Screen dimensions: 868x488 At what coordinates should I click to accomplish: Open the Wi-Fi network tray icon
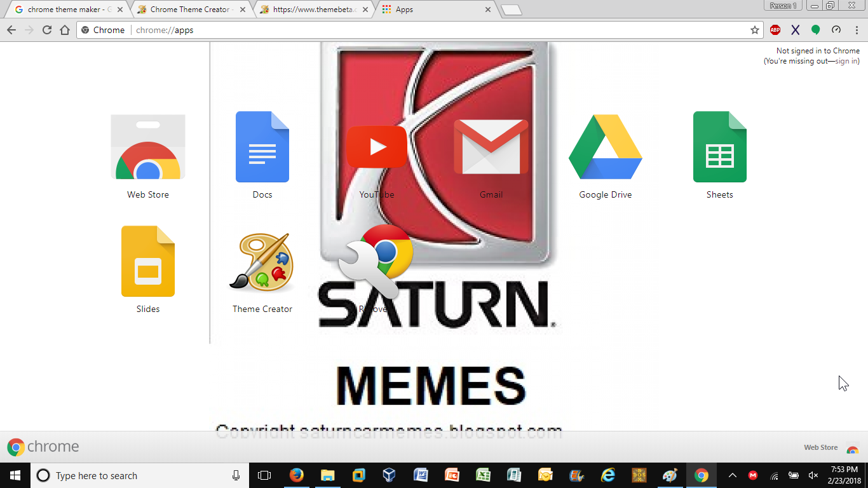click(x=774, y=475)
